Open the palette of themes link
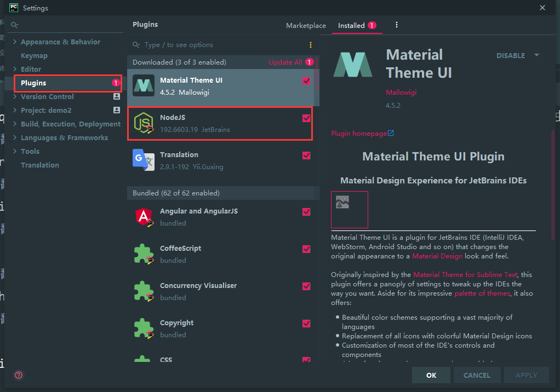Viewport: 560px width, 392px height. coord(482,293)
